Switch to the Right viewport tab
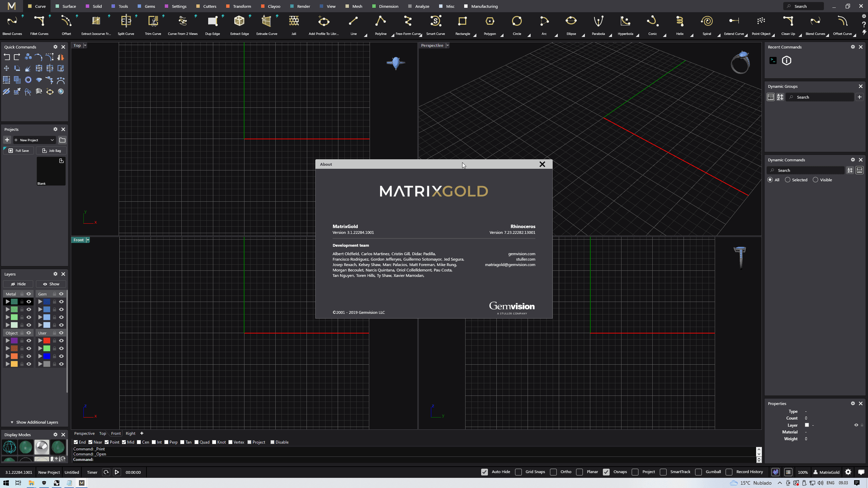Image resolution: width=868 pixels, height=488 pixels. pyautogui.click(x=130, y=433)
